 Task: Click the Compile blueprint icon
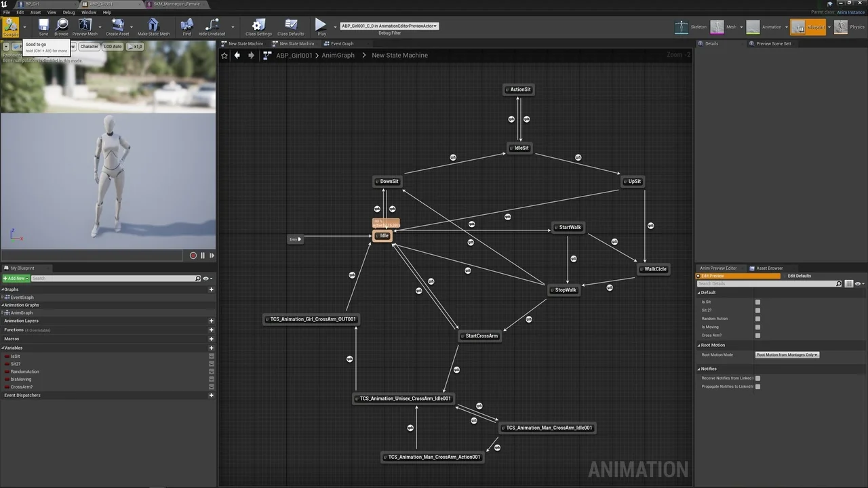coord(11,26)
